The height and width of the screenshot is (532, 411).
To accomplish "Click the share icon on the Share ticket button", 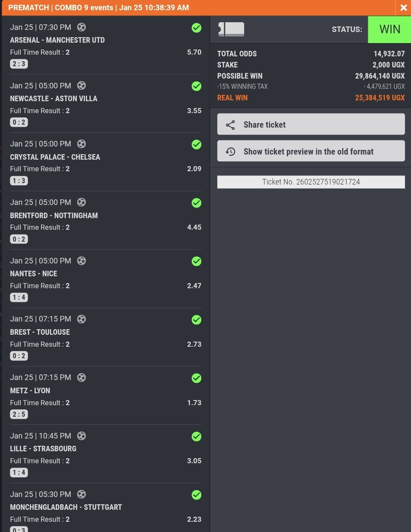I will [x=230, y=125].
